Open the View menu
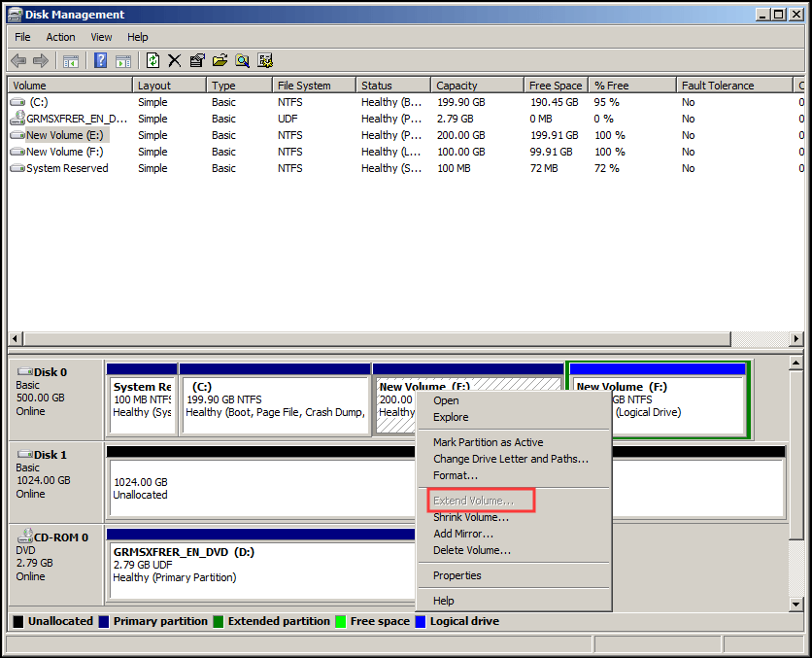The height and width of the screenshot is (658, 812). coord(101,36)
